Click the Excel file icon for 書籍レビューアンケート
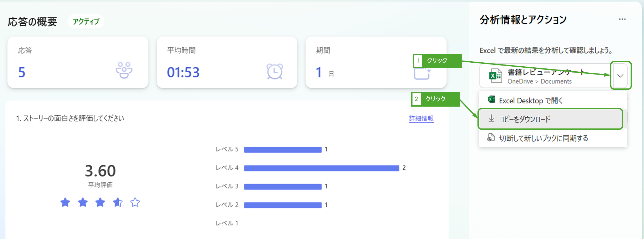Screen dimensions: 644x239 [x=495, y=76]
